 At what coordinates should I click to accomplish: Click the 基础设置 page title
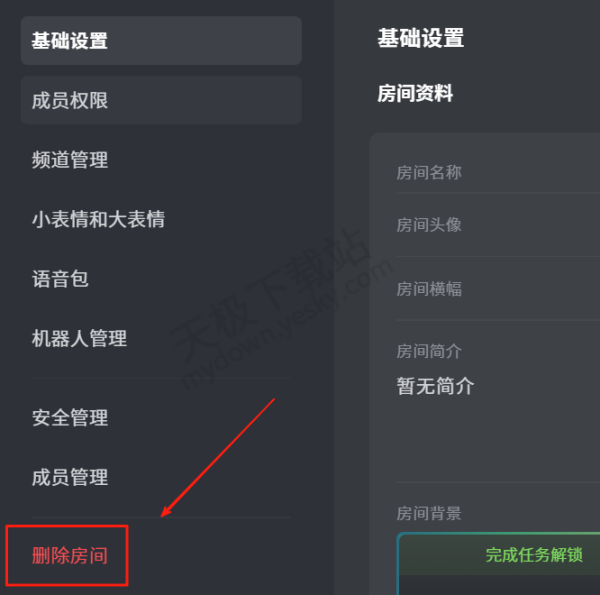(421, 38)
